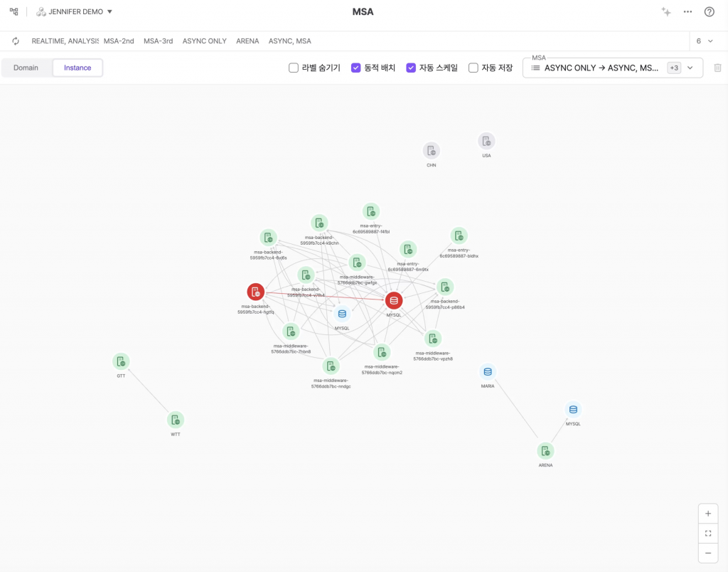Image resolution: width=728 pixels, height=572 pixels.
Task: Toggle the 자동 저장 checkbox
Action: (x=473, y=68)
